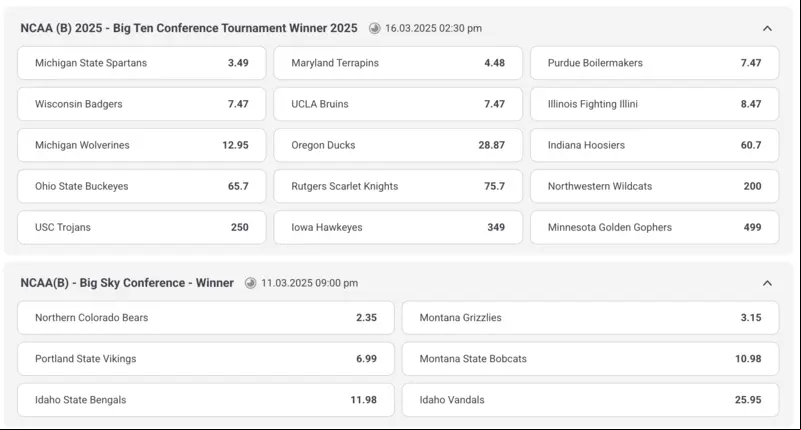This screenshot has height=430, width=801.
Task: Select Wisconsin Badgers bet option
Action: click(142, 104)
